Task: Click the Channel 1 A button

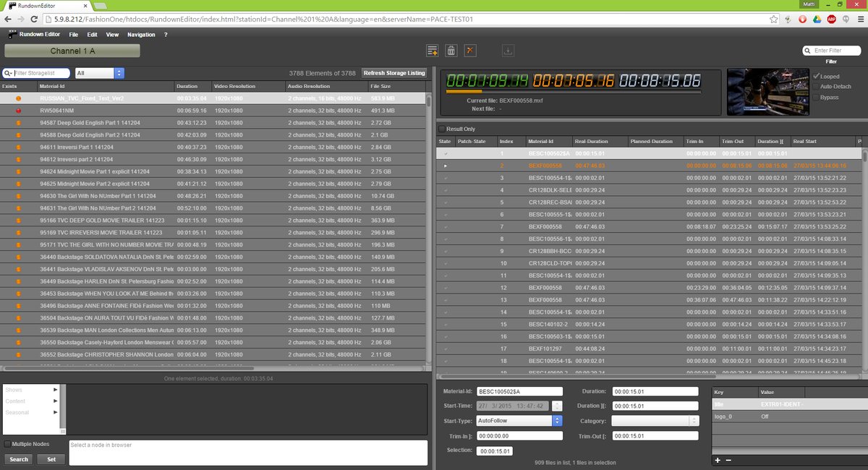Action: pyautogui.click(x=72, y=51)
